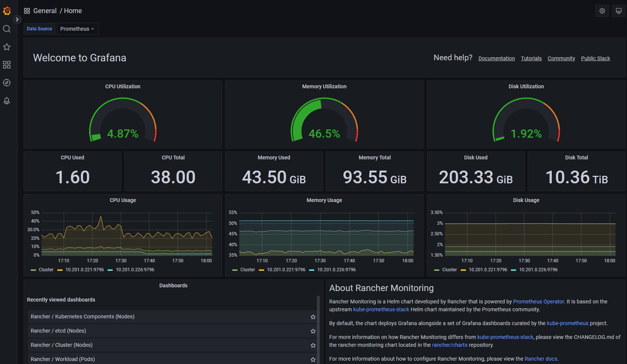The width and height of the screenshot is (627, 364).
Task: Open Memory Used panel title menu
Action: (274, 157)
